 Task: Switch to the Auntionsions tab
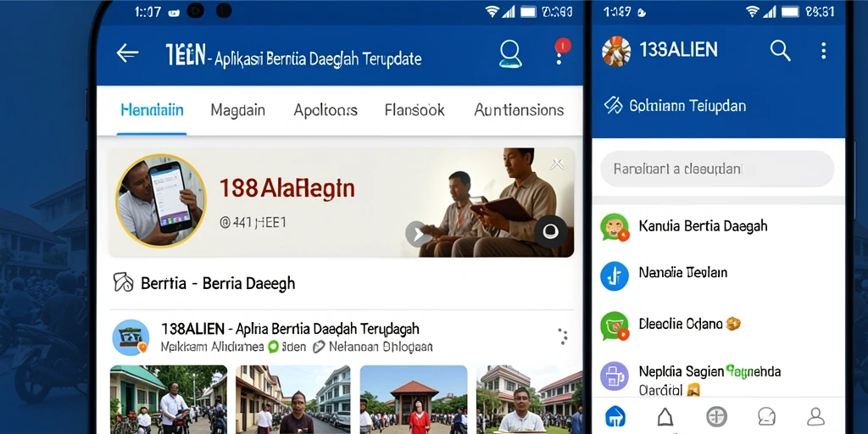point(519,109)
